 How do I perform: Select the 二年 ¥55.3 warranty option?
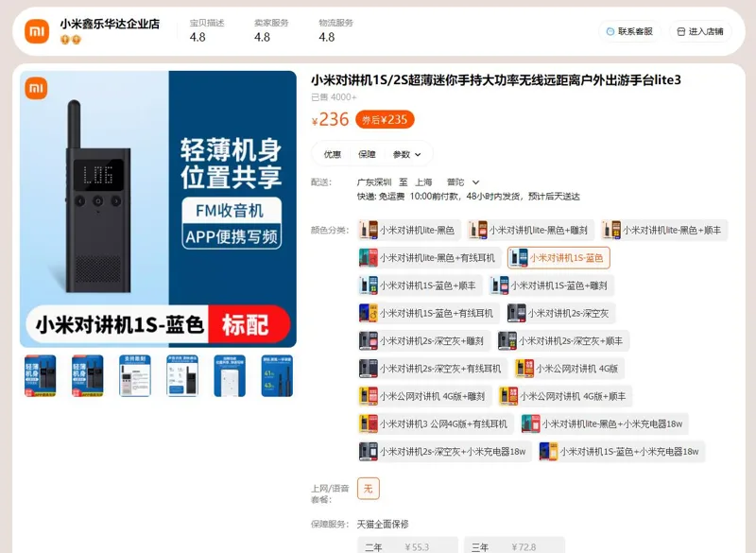click(x=407, y=546)
